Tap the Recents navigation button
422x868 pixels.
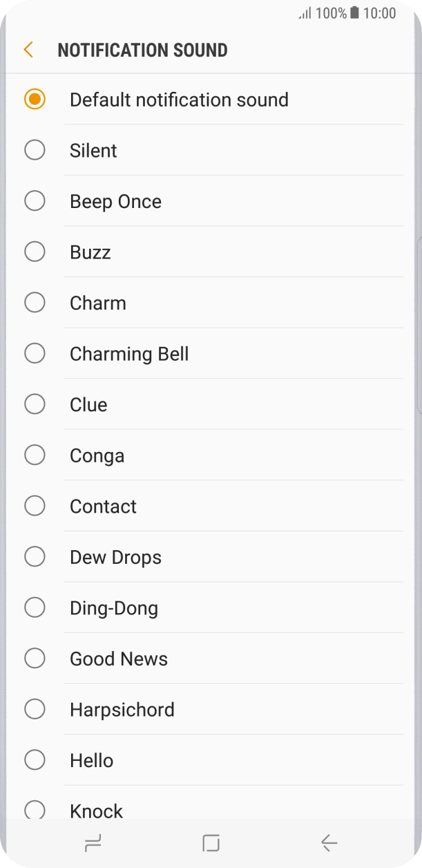93,842
